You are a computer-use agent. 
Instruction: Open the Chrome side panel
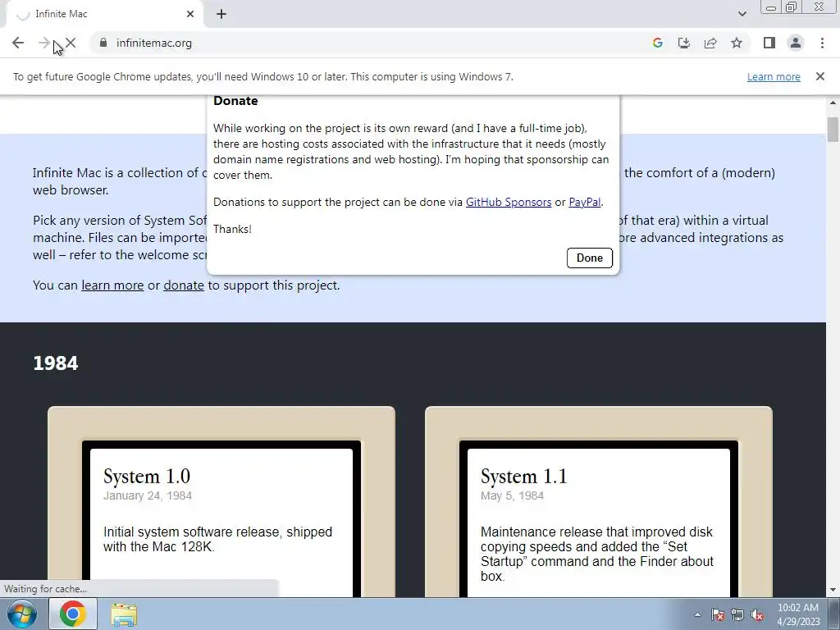click(769, 43)
